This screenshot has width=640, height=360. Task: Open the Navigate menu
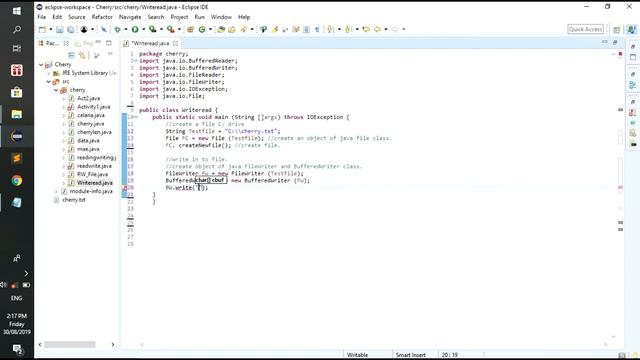click(x=130, y=17)
